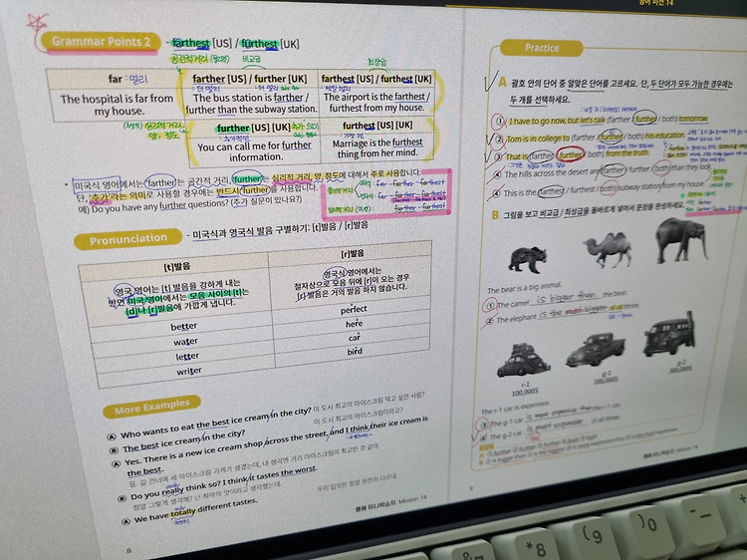
Task: Select the 'furthest [US] [UK]' table cell
Action: coord(377,126)
